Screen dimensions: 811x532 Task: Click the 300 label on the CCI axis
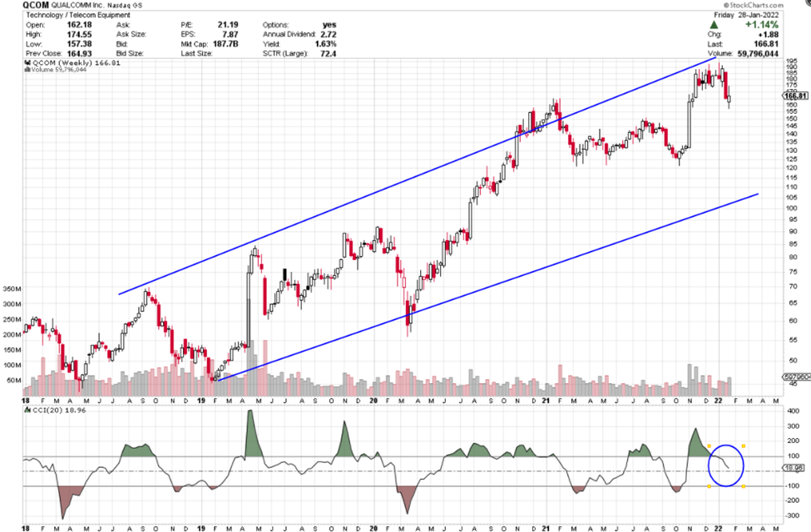tap(794, 426)
